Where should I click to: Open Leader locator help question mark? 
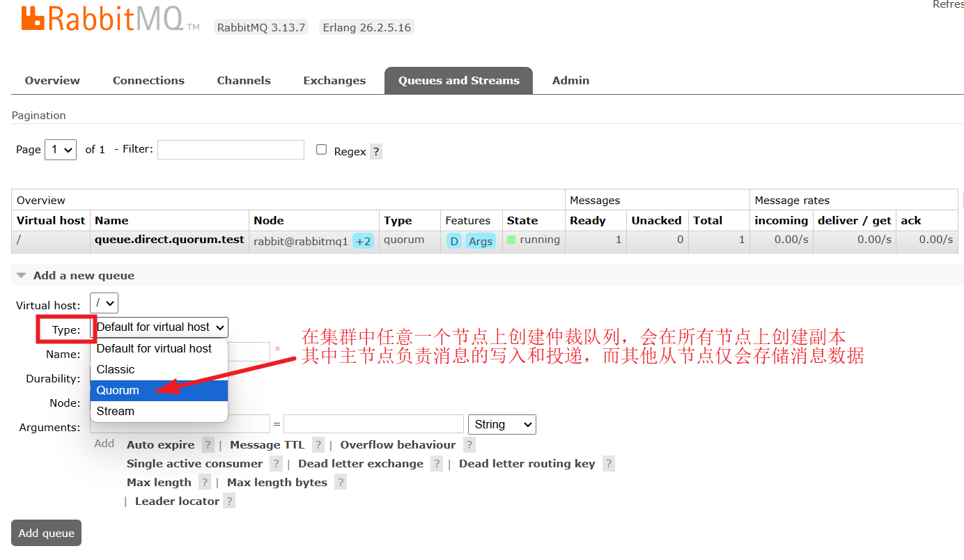(229, 501)
